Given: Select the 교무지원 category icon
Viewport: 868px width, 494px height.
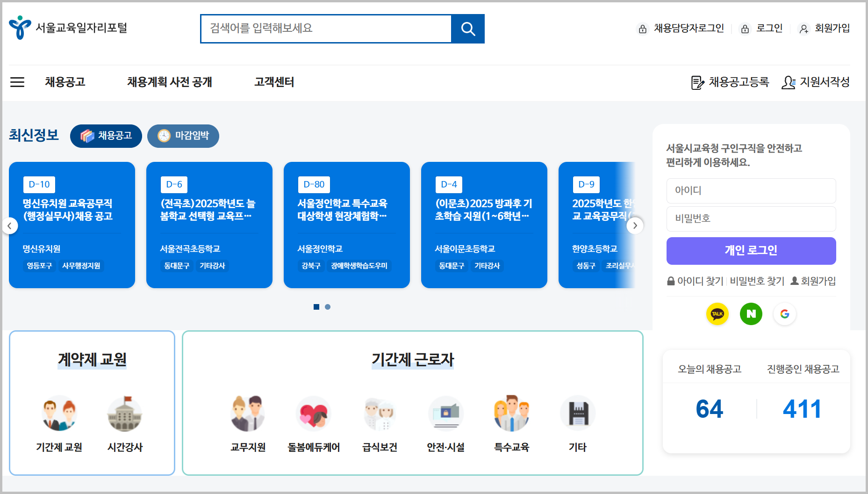Looking at the screenshot, I should [248, 414].
